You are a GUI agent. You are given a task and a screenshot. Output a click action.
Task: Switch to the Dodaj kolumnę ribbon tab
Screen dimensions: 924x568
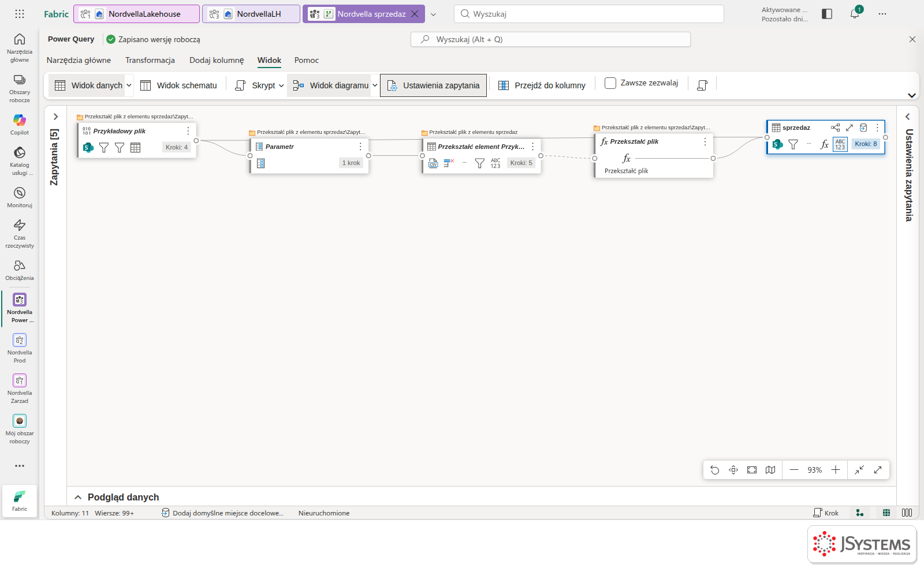coord(217,60)
